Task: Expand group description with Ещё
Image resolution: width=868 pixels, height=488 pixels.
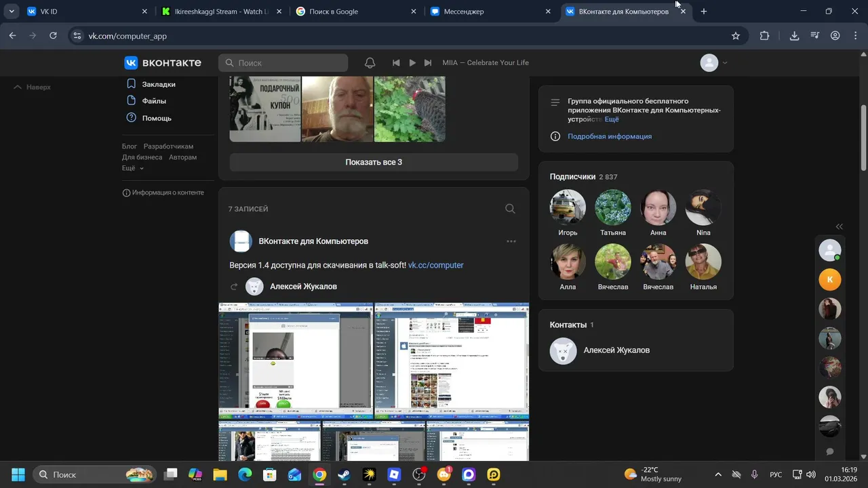Action: pos(612,119)
